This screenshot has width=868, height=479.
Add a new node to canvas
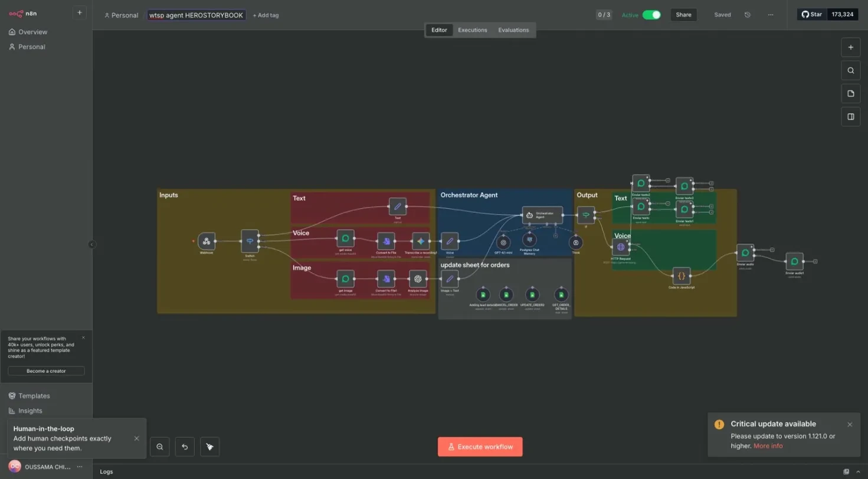point(850,47)
